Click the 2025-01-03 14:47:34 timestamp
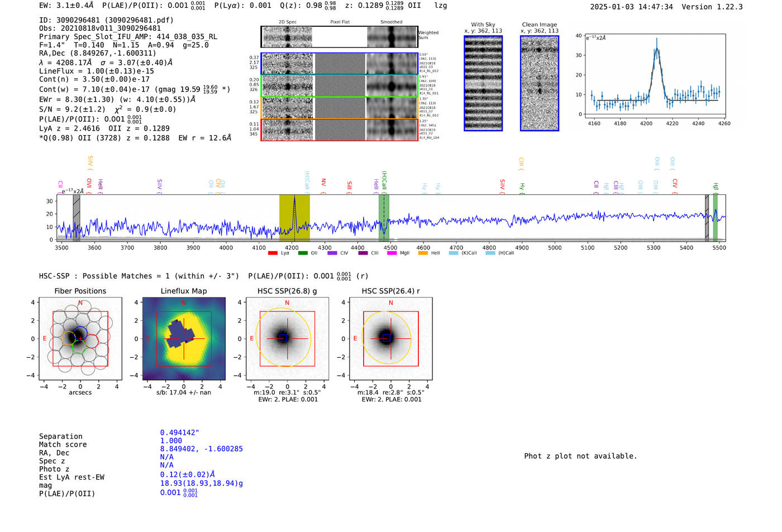 click(632, 7)
